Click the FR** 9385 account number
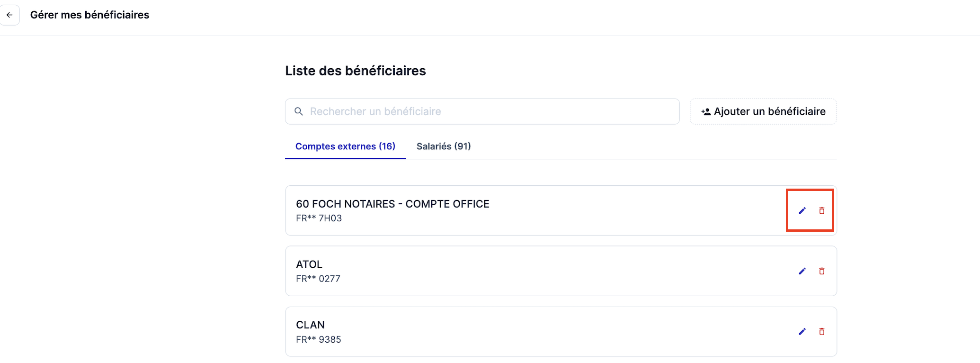980x363 pixels. coord(319,339)
